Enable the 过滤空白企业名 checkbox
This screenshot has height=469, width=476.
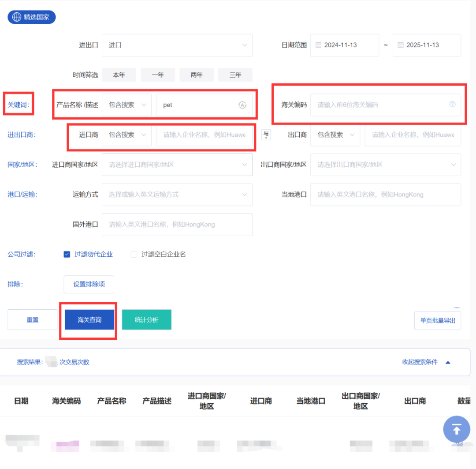tap(134, 254)
